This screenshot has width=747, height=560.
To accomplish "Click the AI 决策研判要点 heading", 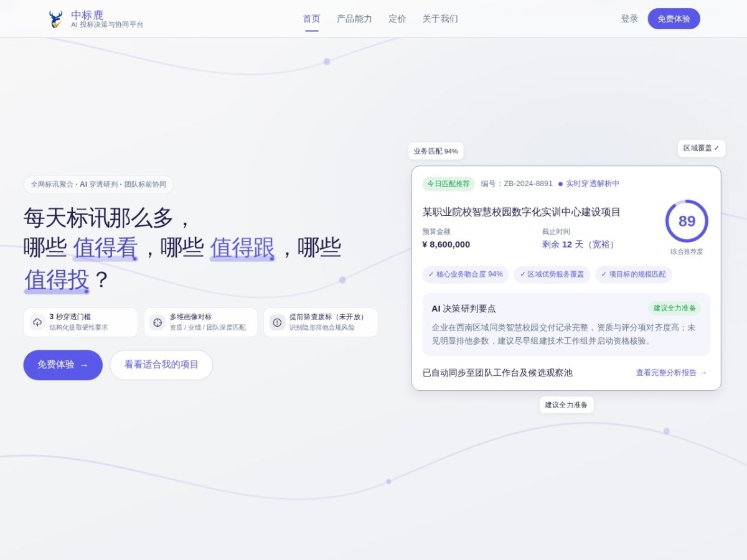I will 464,309.
